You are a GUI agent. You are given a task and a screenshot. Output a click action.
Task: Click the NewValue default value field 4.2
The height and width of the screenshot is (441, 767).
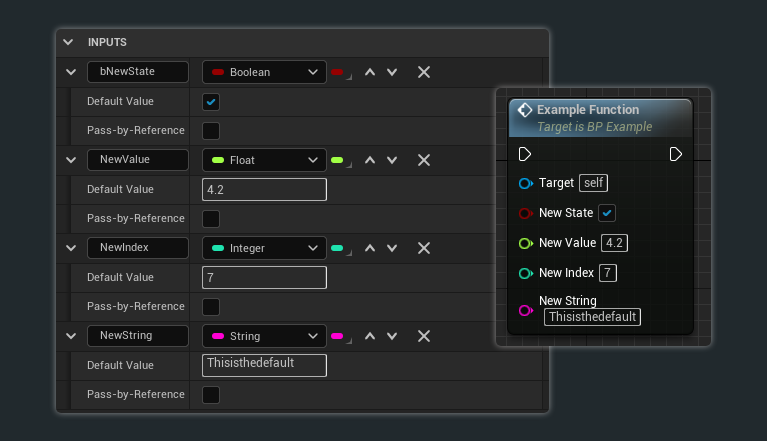coord(264,190)
